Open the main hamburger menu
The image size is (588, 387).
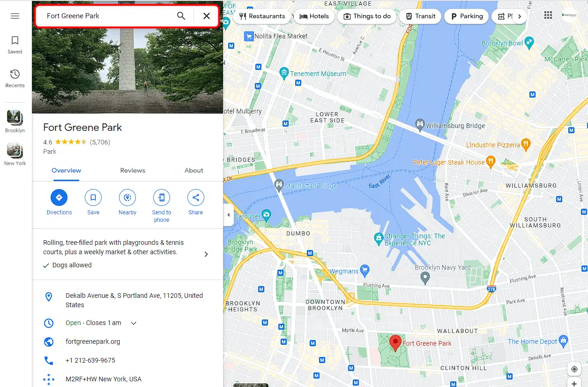pyautogui.click(x=15, y=16)
